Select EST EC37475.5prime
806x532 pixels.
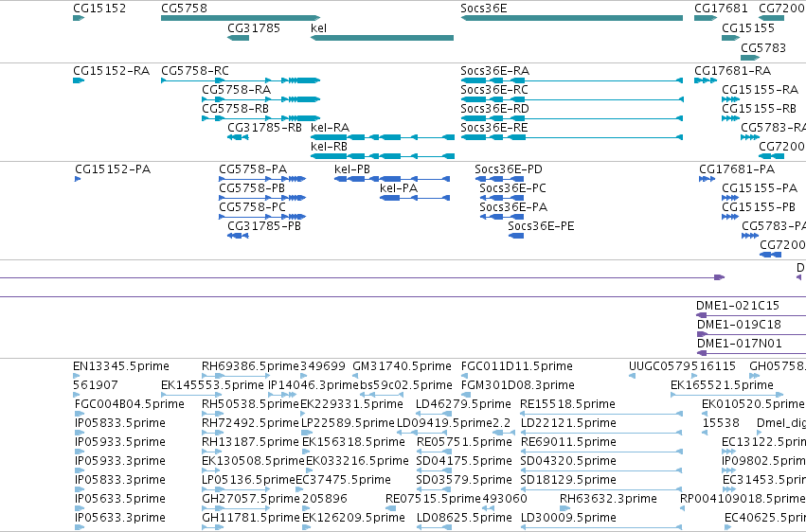(343, 480)
